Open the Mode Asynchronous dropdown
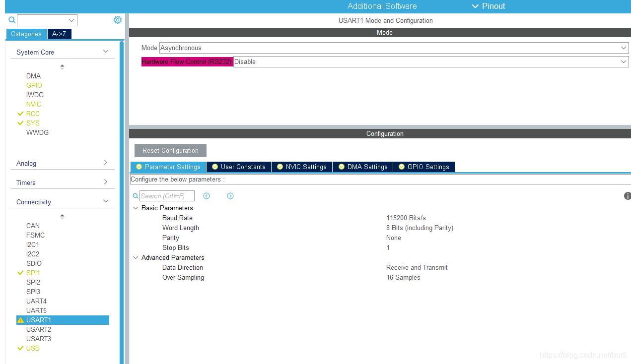631x364 pixels. 394,48
